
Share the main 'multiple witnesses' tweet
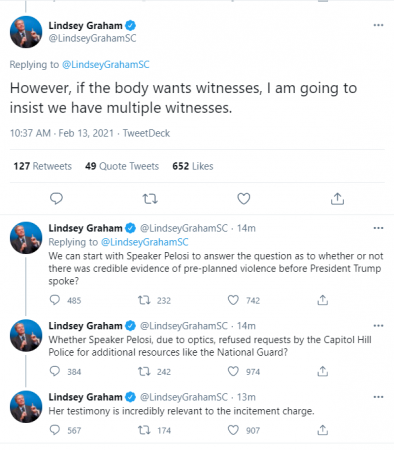point(337,198)
